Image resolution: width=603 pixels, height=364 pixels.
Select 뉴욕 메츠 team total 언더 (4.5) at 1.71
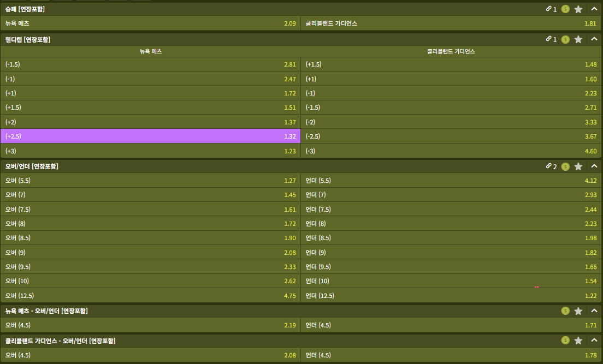point(451,325)
